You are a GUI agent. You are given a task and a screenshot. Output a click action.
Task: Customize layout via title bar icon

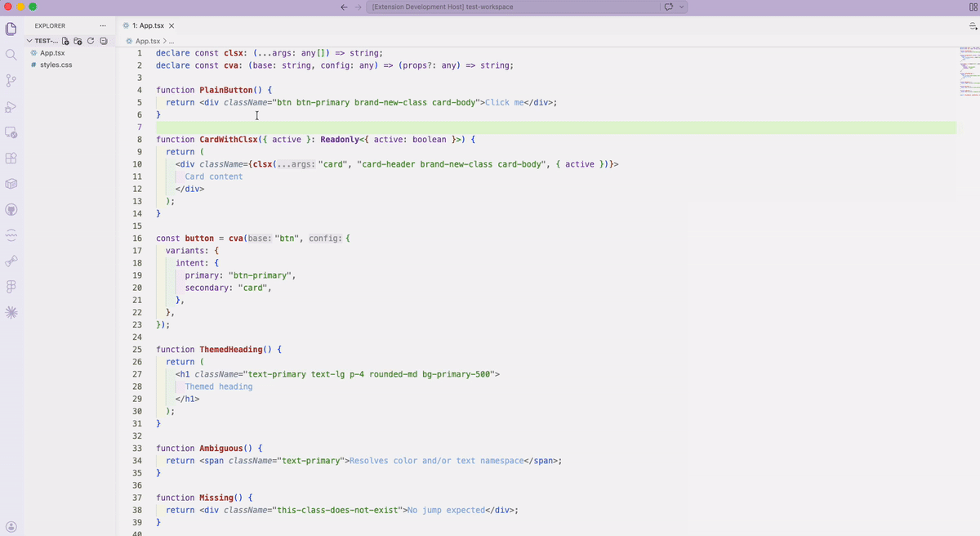(973, 7)
